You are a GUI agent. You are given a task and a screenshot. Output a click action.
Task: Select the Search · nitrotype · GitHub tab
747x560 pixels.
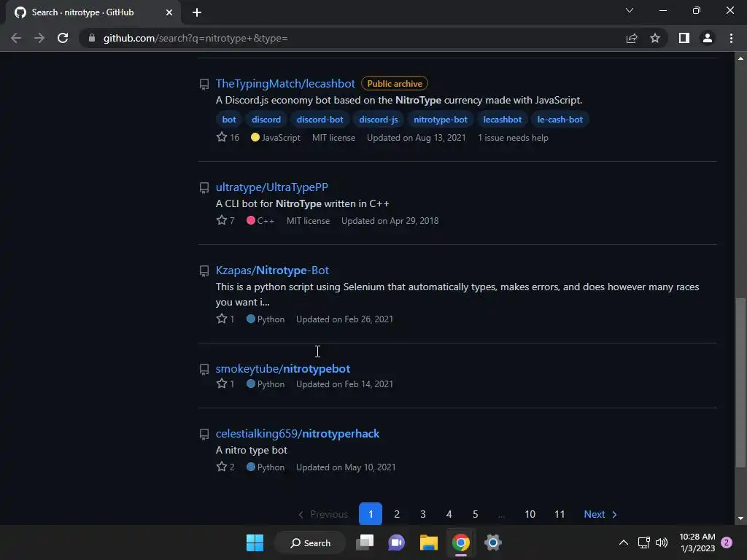point(93,12)
